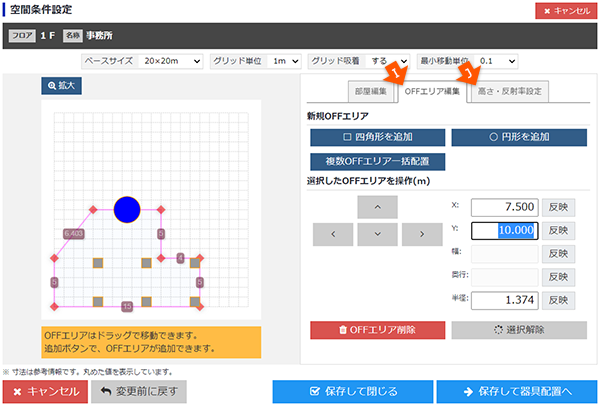Click the 4 edge length label

coord(180,258)
